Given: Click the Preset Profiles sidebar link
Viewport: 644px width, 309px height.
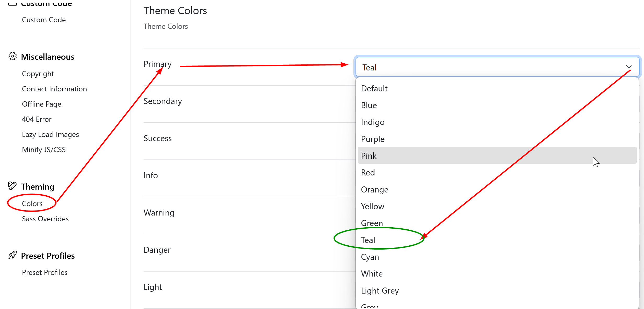Looking at the screenshot, I should point(45,272).
